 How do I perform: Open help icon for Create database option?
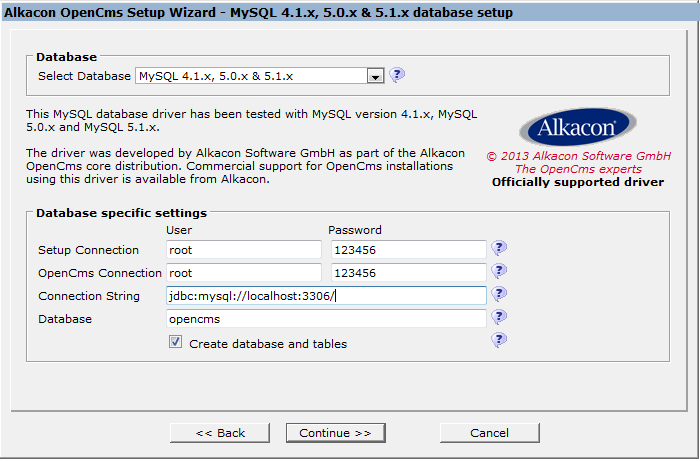(x=499, y=340)
